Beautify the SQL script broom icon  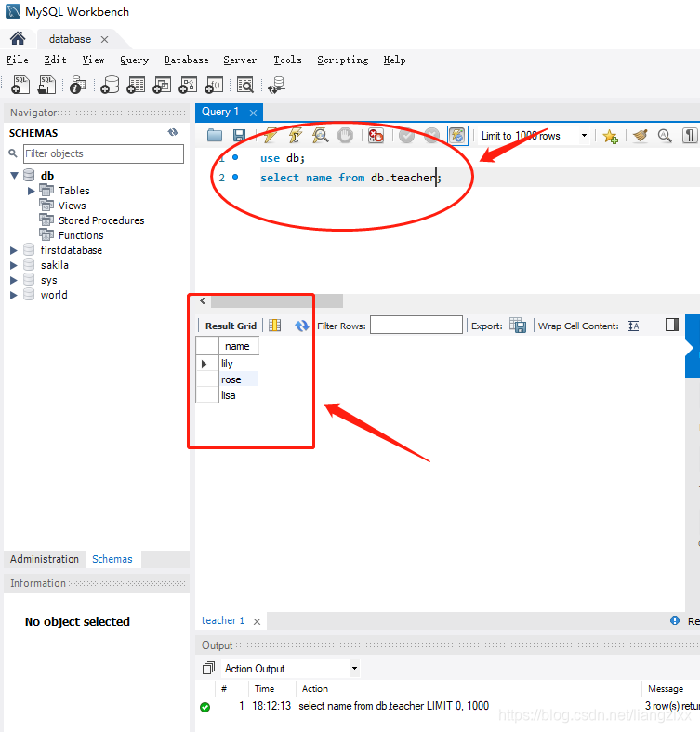pos(641,136)
